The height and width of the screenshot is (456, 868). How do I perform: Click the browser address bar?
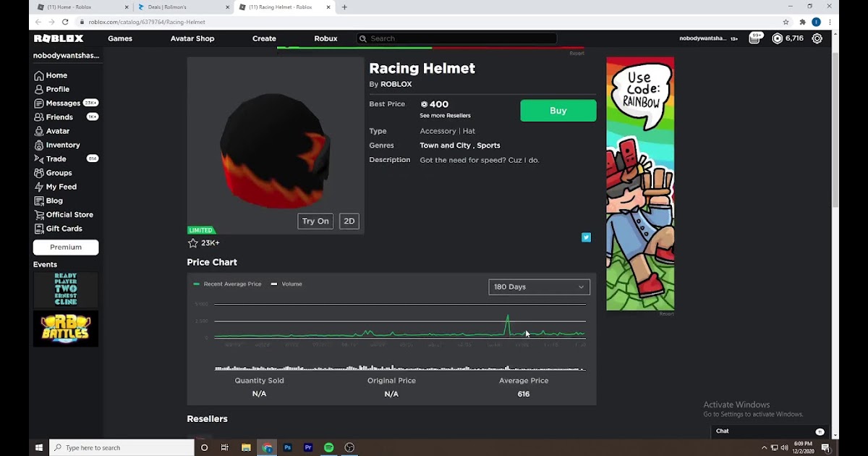point(427,22)
